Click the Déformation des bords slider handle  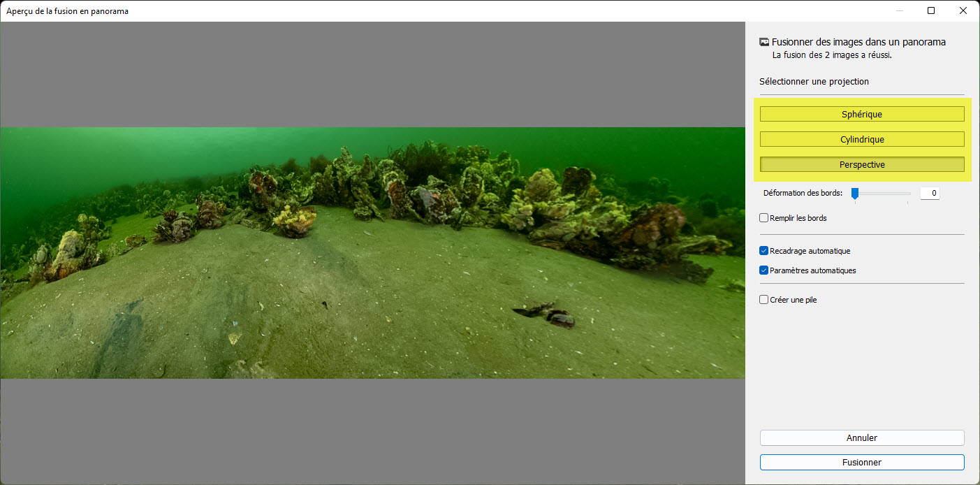[854, 194]
